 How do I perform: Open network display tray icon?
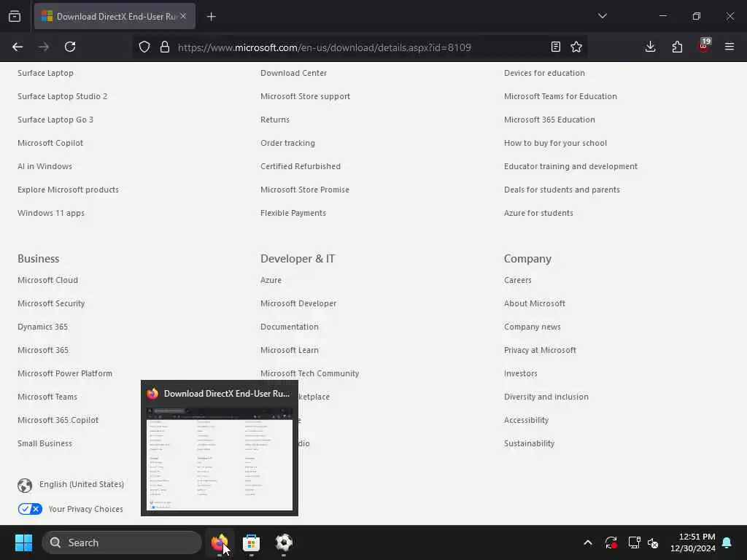(634, 542)
